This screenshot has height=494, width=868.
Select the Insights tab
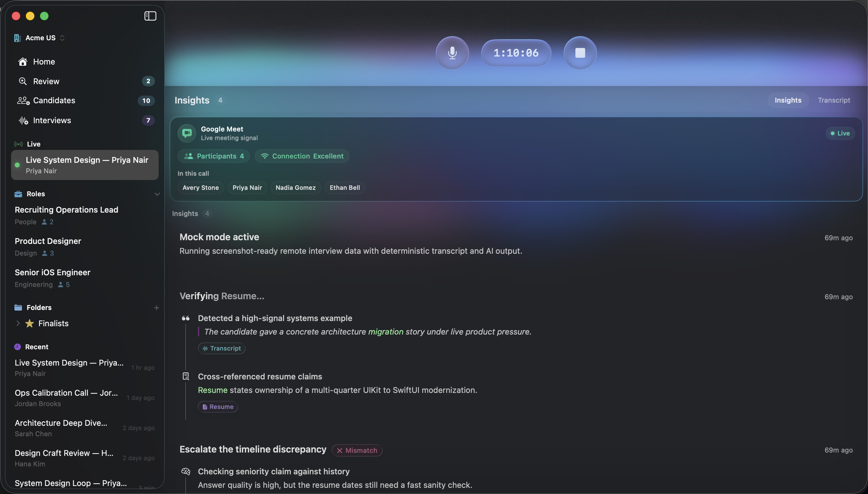(x=788, y=100)
